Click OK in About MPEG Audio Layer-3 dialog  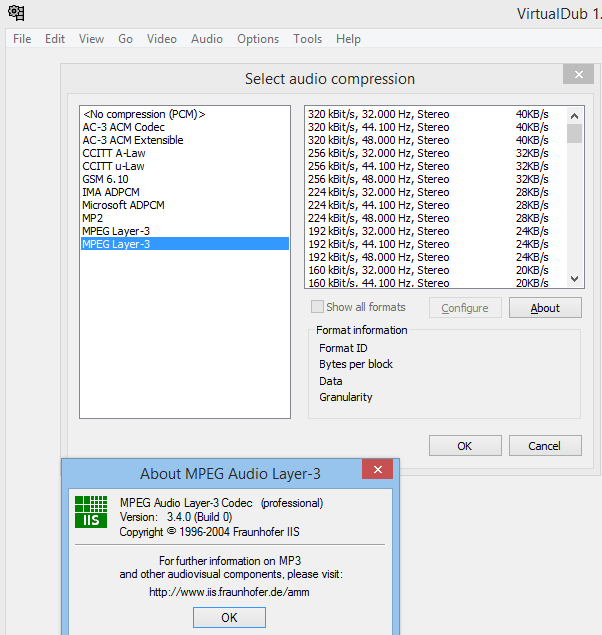pos(229,617)
